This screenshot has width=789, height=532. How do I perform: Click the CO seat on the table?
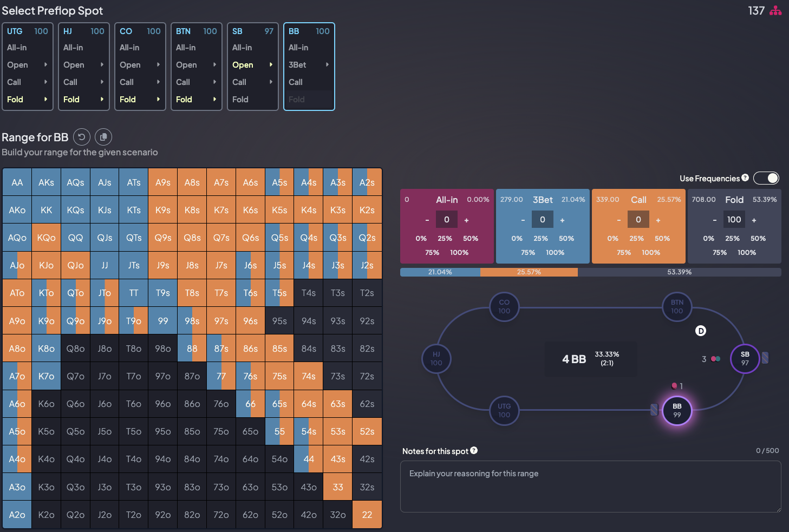pyautogui.click(x=504, y=306)
